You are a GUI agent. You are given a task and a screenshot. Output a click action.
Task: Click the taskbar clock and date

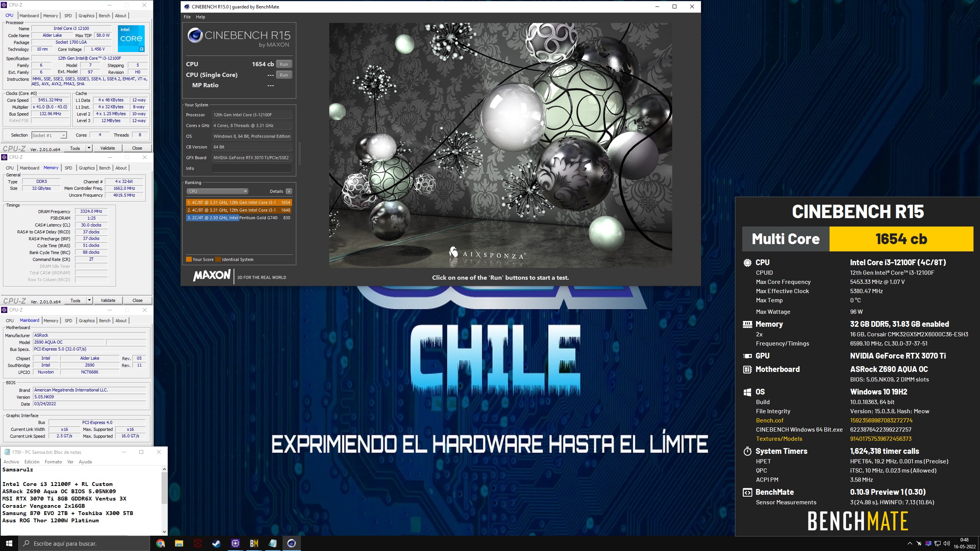tap(964, 543)
